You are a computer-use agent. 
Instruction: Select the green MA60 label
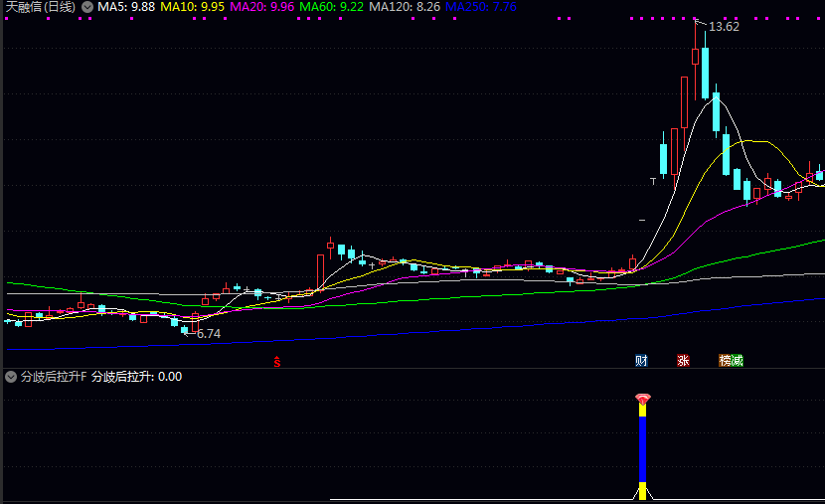click(332, 7)
